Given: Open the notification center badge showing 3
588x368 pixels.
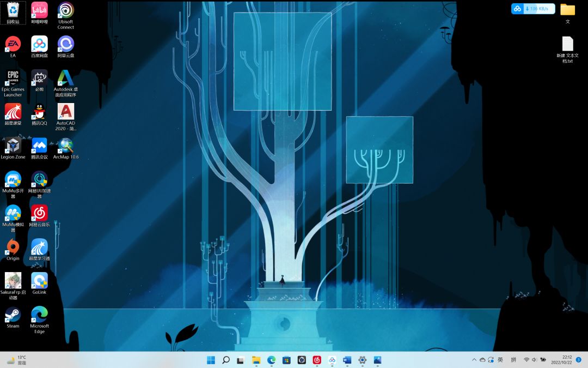Looking at the screenshot, I should 579,360.
